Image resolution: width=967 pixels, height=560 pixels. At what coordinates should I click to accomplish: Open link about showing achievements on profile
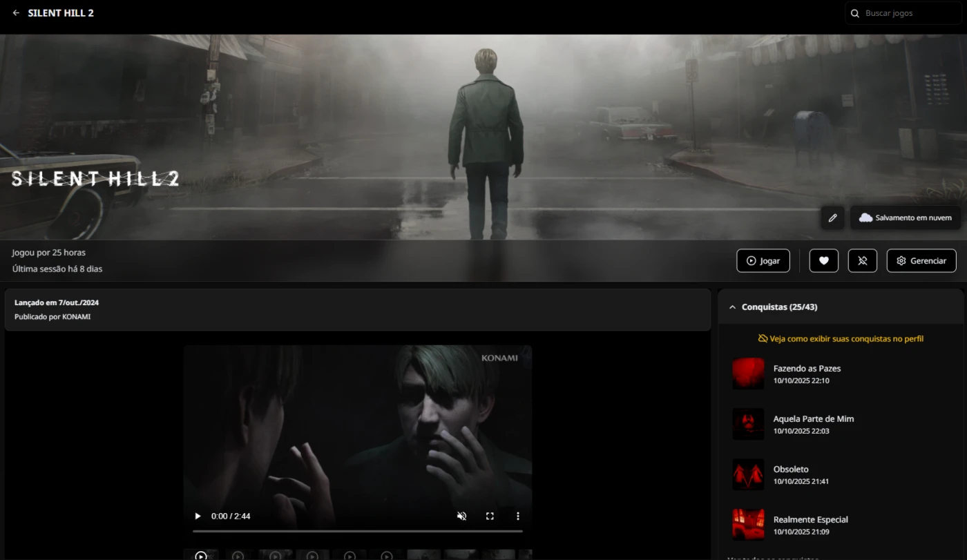click(x=841, y=338)
